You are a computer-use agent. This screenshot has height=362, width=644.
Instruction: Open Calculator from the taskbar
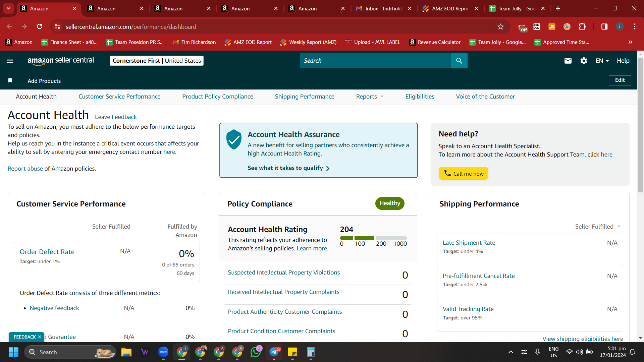[311, 352]
